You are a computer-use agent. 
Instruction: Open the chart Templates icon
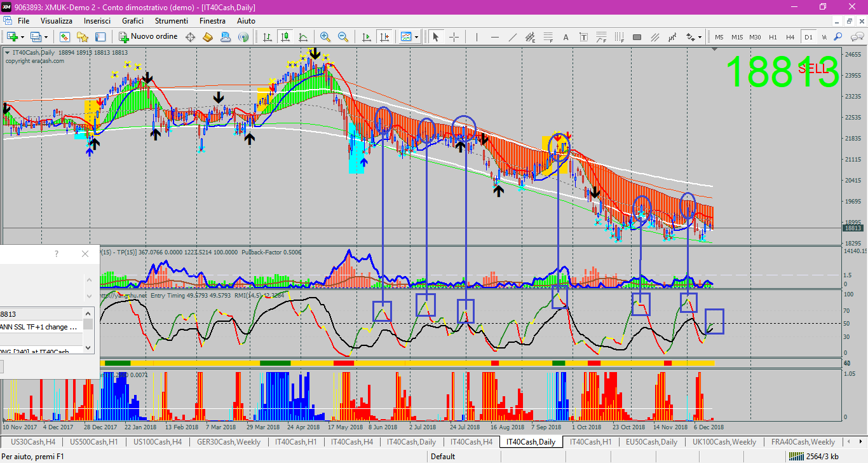(405, 36)
